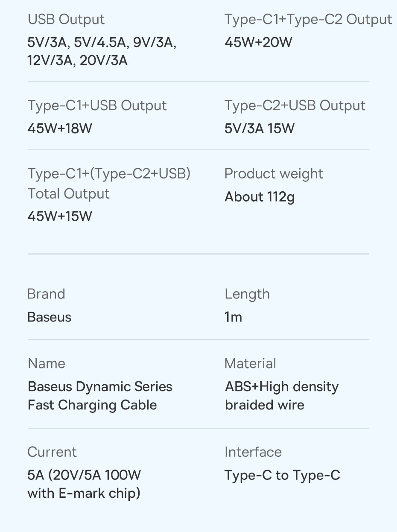Viewport: 397px width, 532px height.
Task: Click the Type-C2+USB Output label
Action: tap(295, 105)
